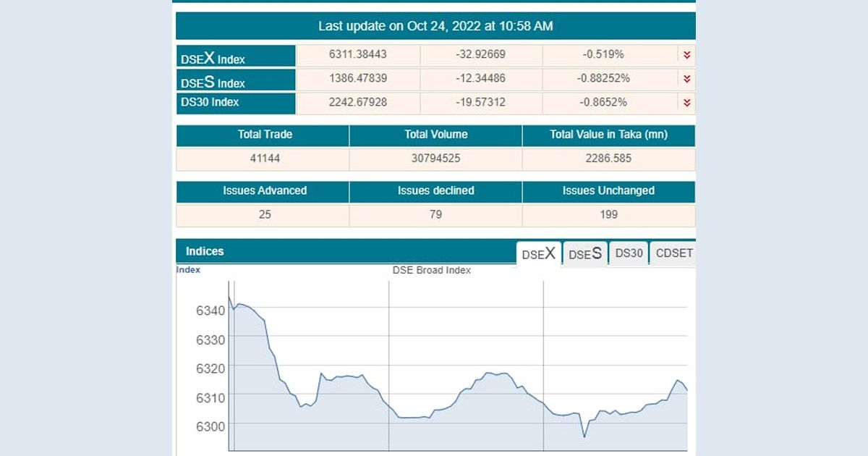The image size is (868, 456).
Task: Click the 6340 y-axis label
Action: 210,311
